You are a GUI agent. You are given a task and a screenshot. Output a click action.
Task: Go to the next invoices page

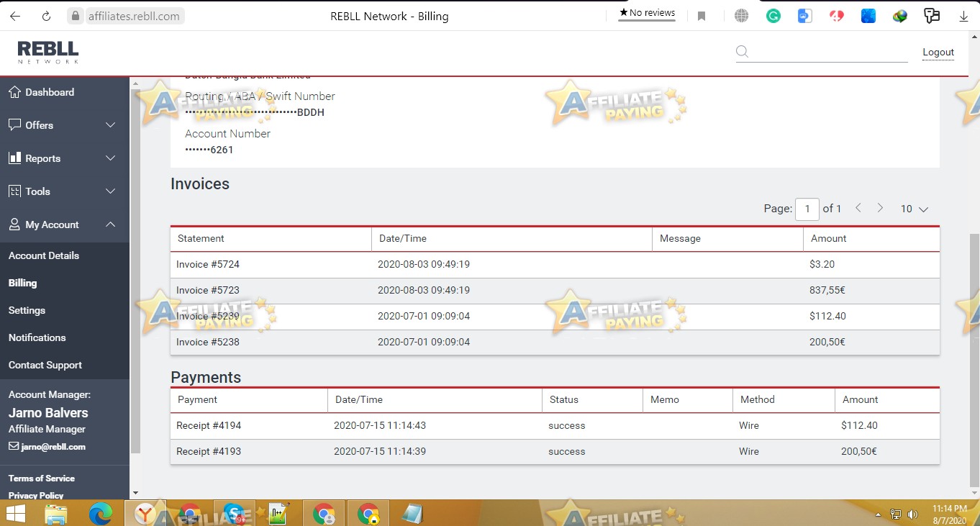click(x=880, y=208)
